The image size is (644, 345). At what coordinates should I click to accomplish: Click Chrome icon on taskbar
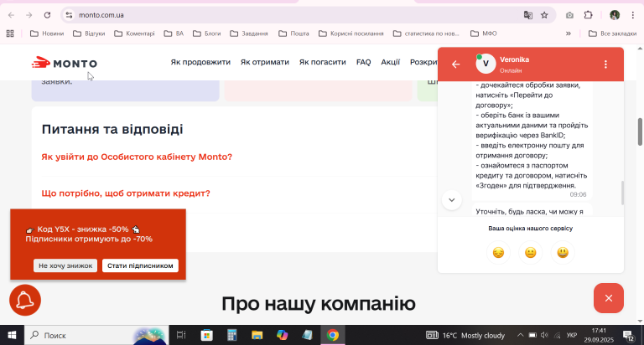(x=333, y=335)
